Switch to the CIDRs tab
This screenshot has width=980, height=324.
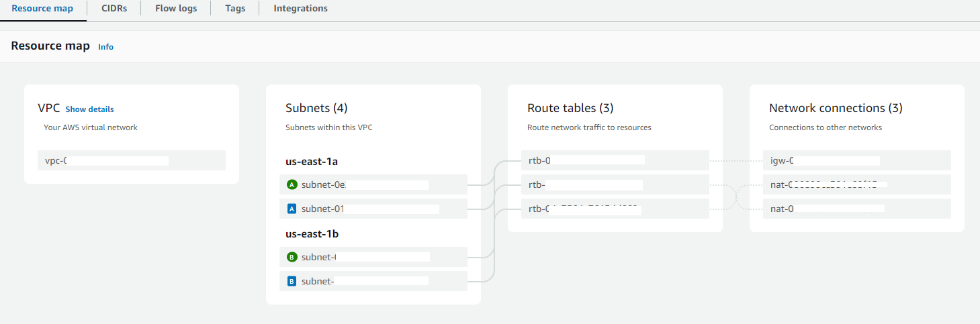click(114, 9)
